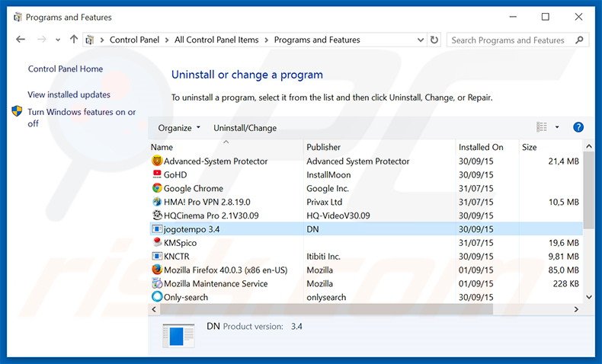
Task: Expand the chevron after Control Panel breadcrumb
Action: tap(167, 40)
